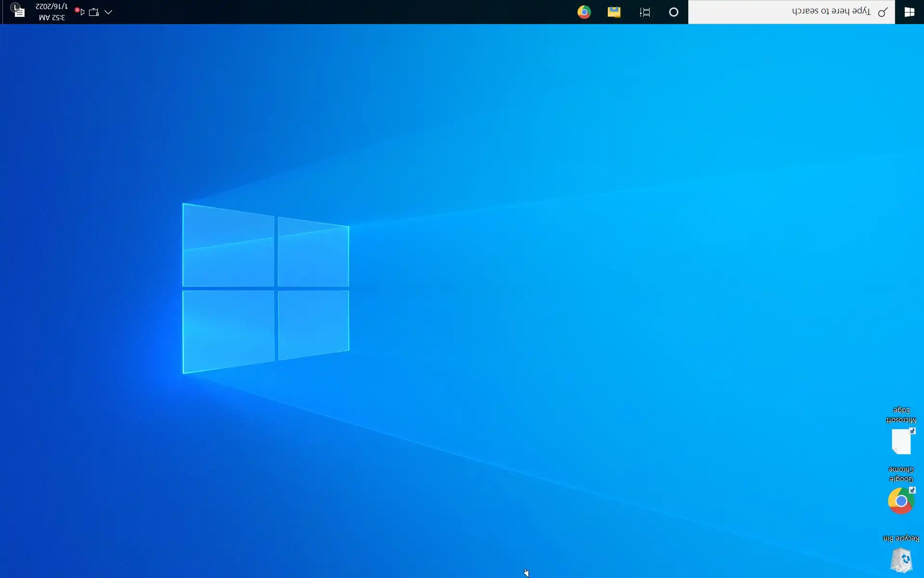924x578 pixels.
Task: Click the 'Google Chrome' shortcut label text
Action: pos(901,474)
